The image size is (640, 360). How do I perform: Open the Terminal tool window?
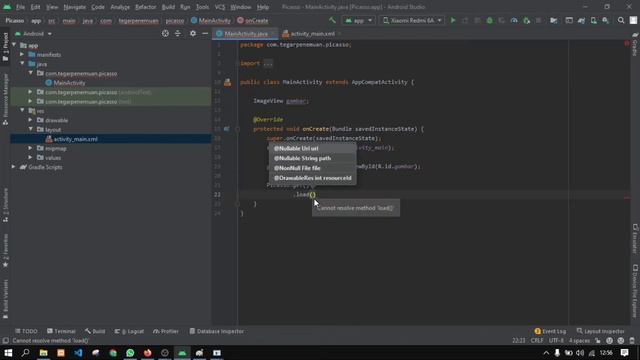coord(61,331)
